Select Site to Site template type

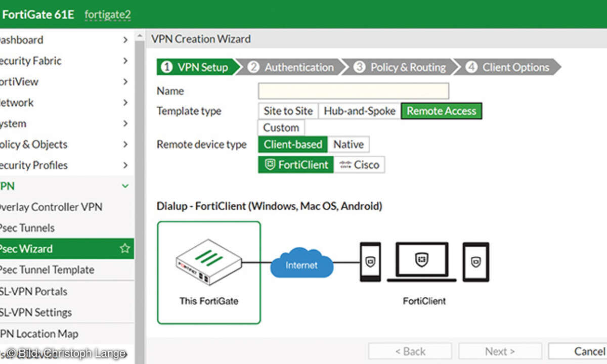tap(288, 111)
